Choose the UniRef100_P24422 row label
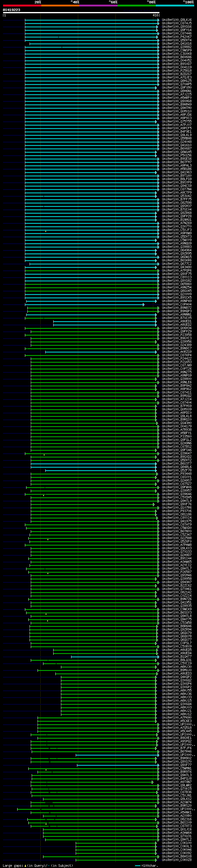197x868 pixels. pos(177,358)
